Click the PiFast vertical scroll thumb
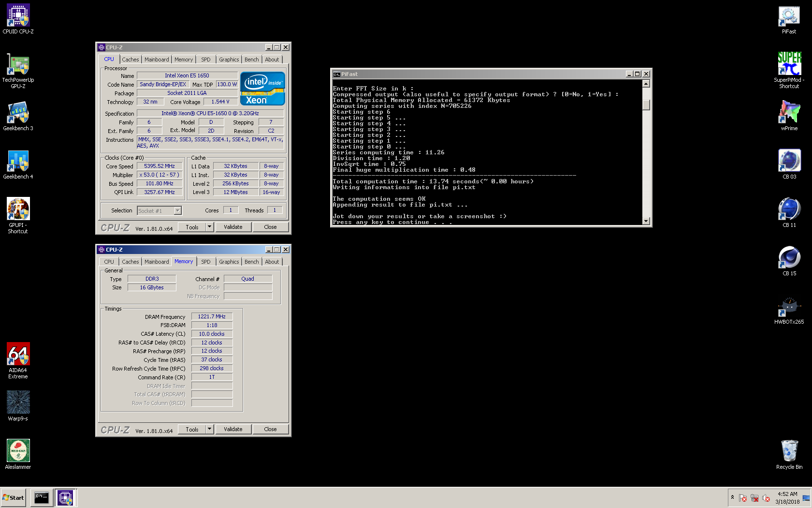Image resolution: width=812 pixels, height=508 pixels. click(x=646, y=105)
